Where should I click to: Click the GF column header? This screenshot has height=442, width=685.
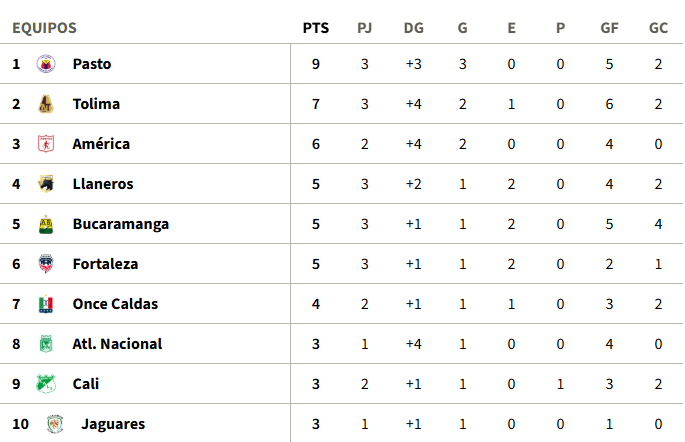click(x=609, y=28)
